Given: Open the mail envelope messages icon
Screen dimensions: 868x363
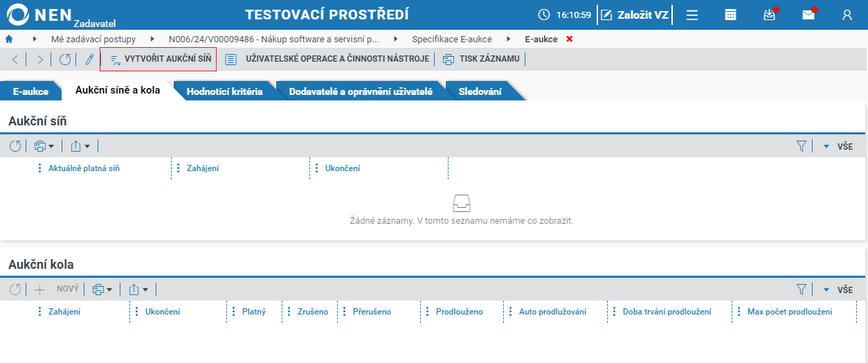Looking at the screenshot, I should pyautogui.click(x=808, y=15).
